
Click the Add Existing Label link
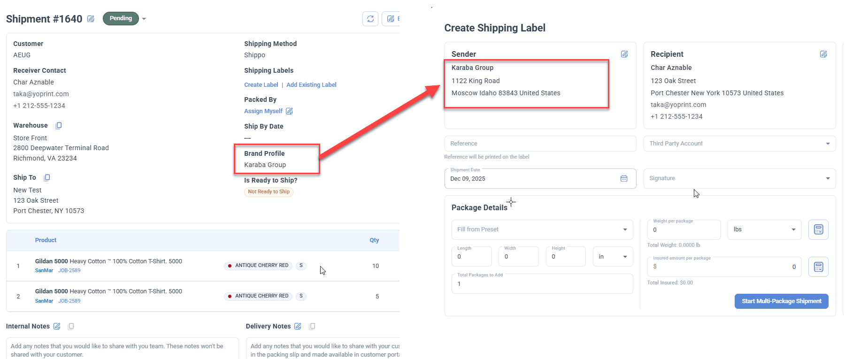point(311,85)
